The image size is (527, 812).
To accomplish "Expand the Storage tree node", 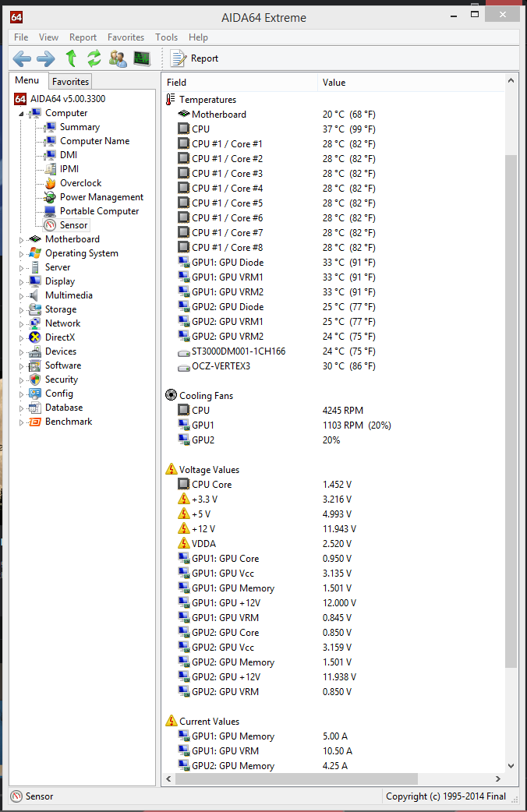I will (21, 309).
